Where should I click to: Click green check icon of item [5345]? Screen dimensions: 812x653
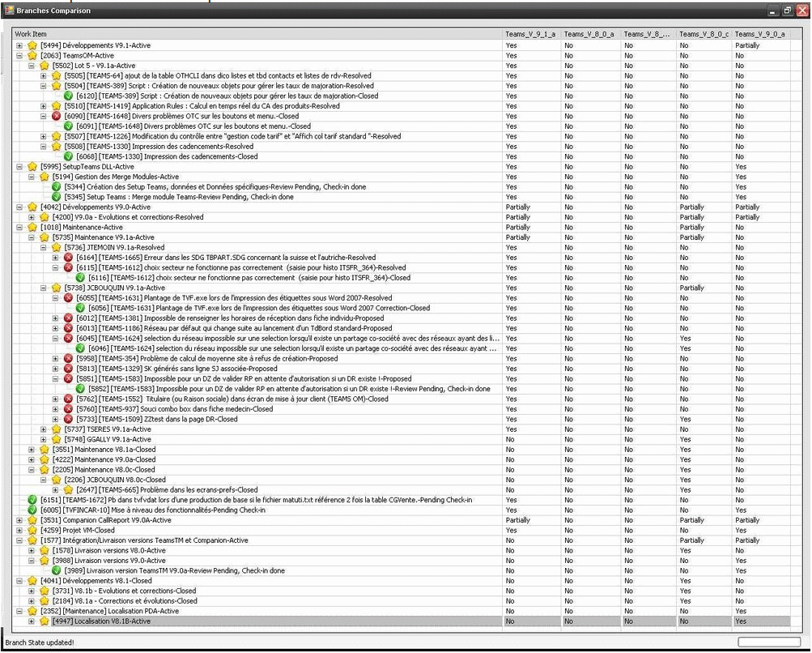[x=57, y=197]
